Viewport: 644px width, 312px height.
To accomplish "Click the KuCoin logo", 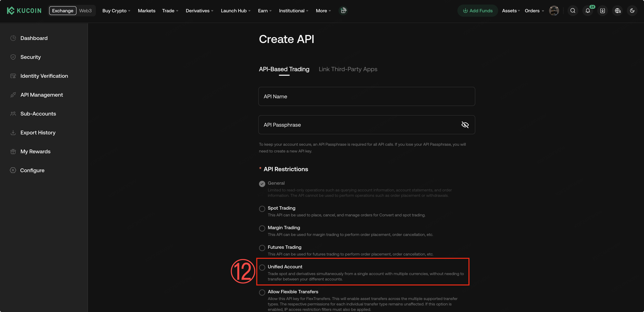I will (x=24, y=11).
